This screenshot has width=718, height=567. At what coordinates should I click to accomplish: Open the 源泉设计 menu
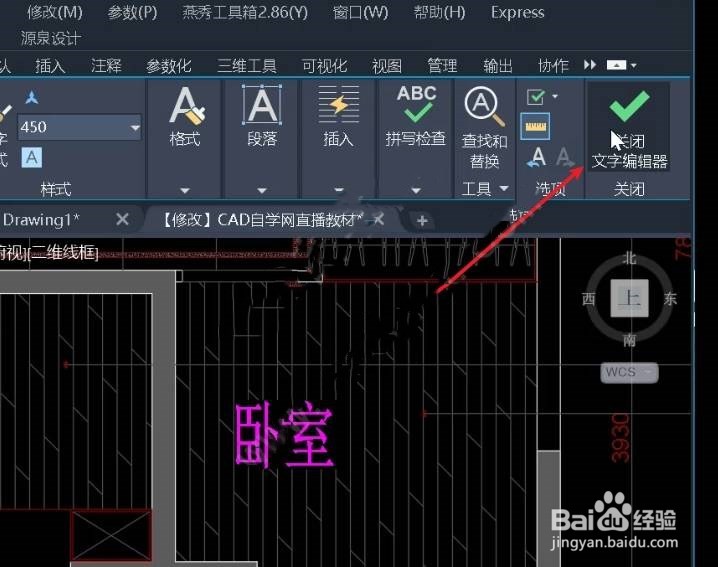pyautogui.click(x=50, y=38)
